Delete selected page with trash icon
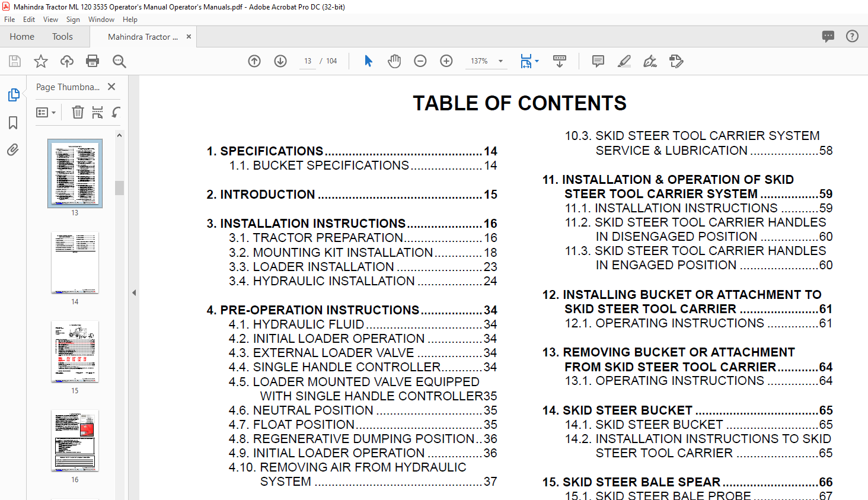Viewport: 868px width, 500px height. [78, 112]
